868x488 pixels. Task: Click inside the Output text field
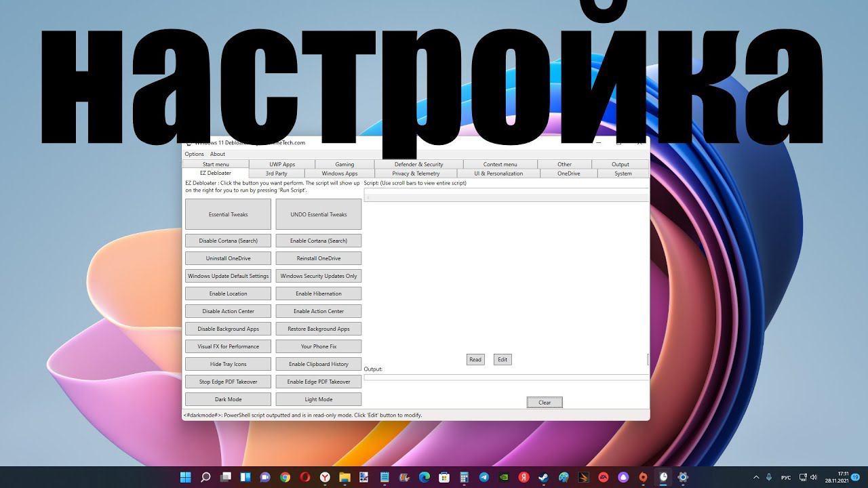tap(506, 377)
